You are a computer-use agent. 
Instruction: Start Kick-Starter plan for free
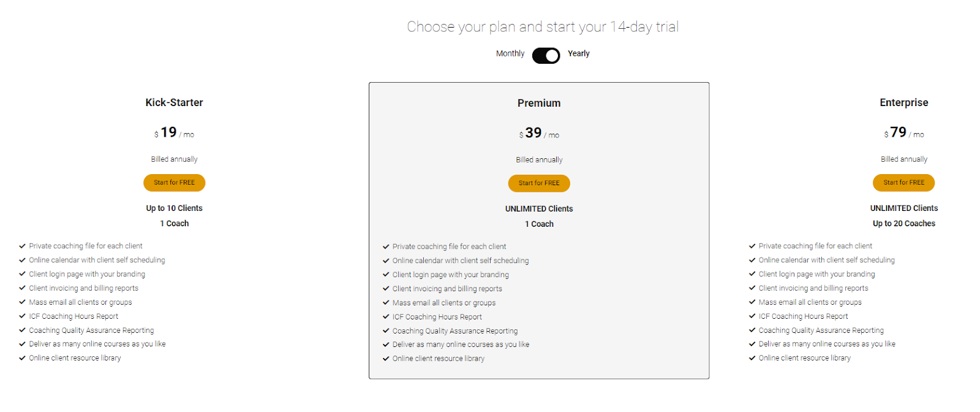point(174,183)
